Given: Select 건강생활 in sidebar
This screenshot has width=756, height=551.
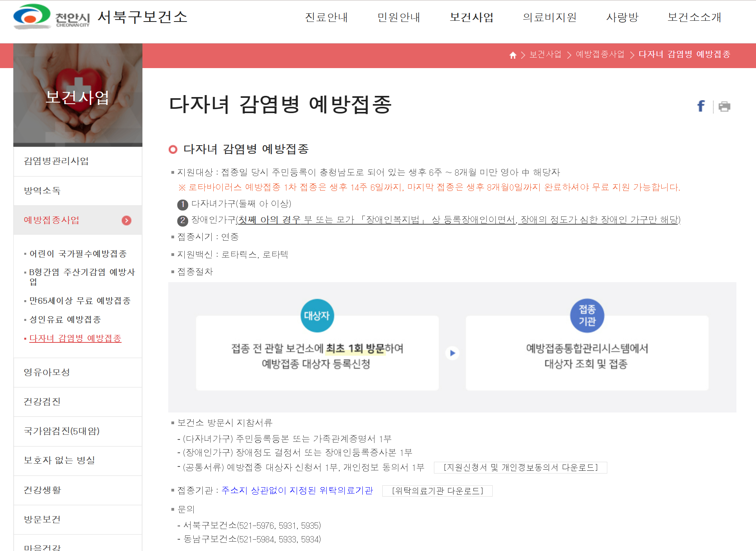Looking at the screenshot, I should coord(78,490).
